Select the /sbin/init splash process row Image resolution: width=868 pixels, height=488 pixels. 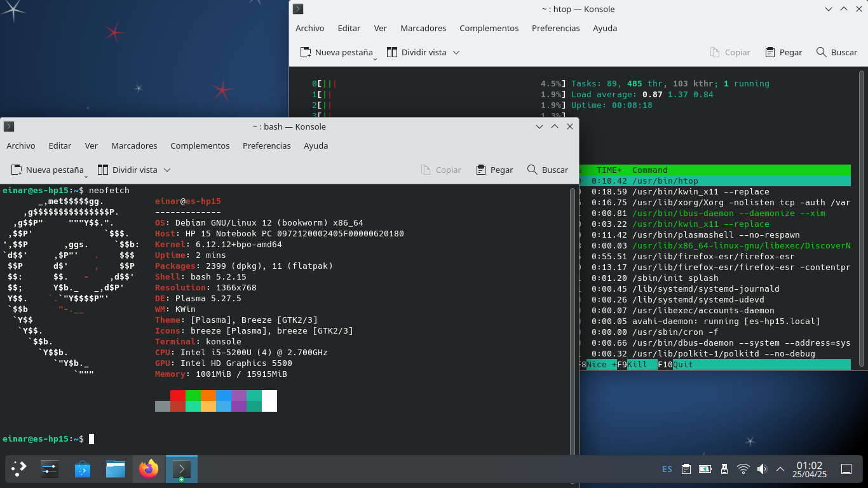[x=715, y=278]
